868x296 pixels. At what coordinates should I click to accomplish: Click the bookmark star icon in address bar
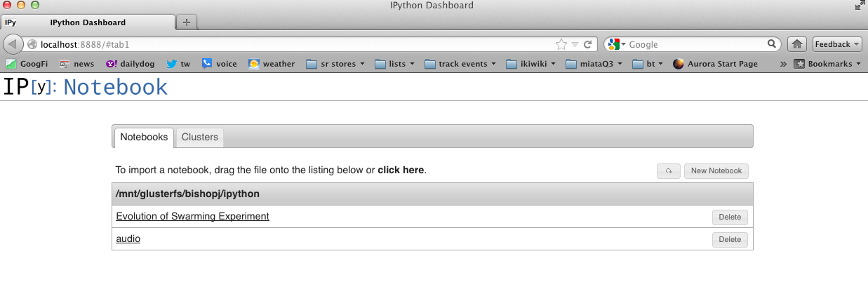coord(561,44)
